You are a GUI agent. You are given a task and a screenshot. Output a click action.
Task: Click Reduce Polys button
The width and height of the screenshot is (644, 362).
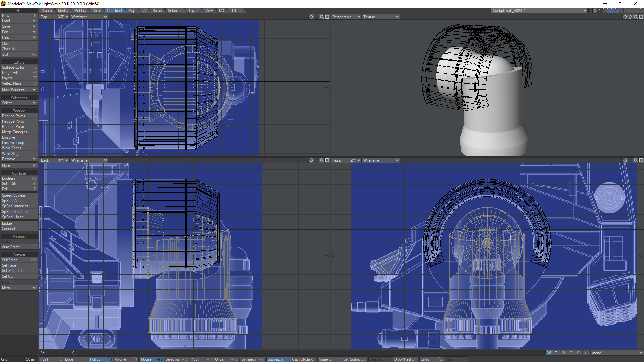tap(19, 121)
